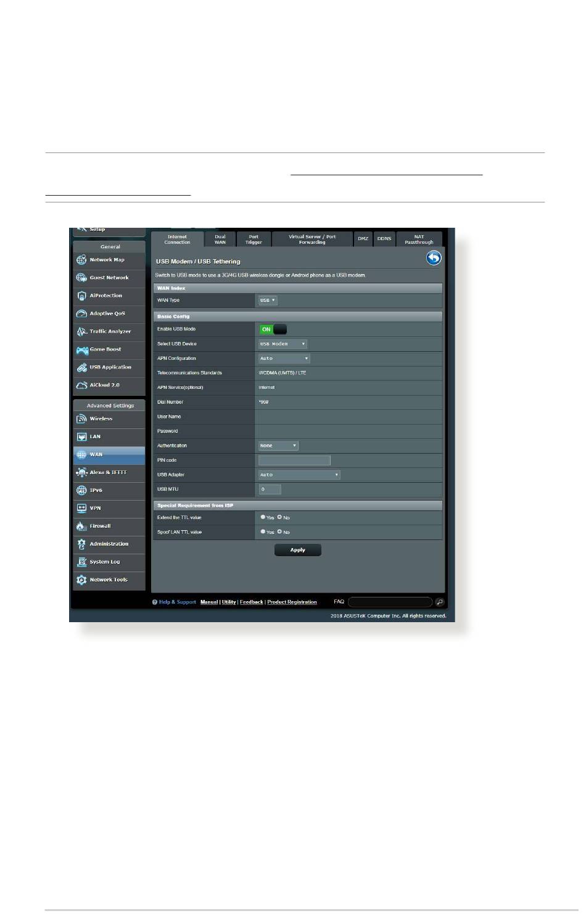Click the FAQ search magnifier icon
This screenshot has width=586, height=924.
(440, 602)
